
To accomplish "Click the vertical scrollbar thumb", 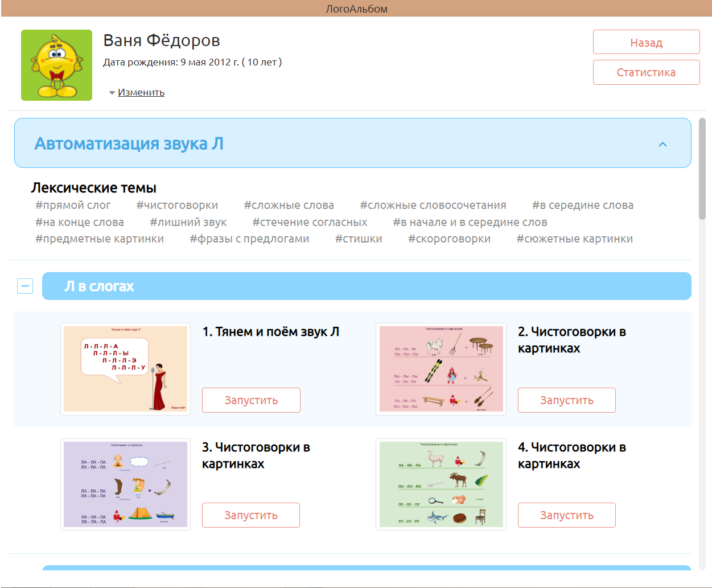I will (x=702, y=168).
